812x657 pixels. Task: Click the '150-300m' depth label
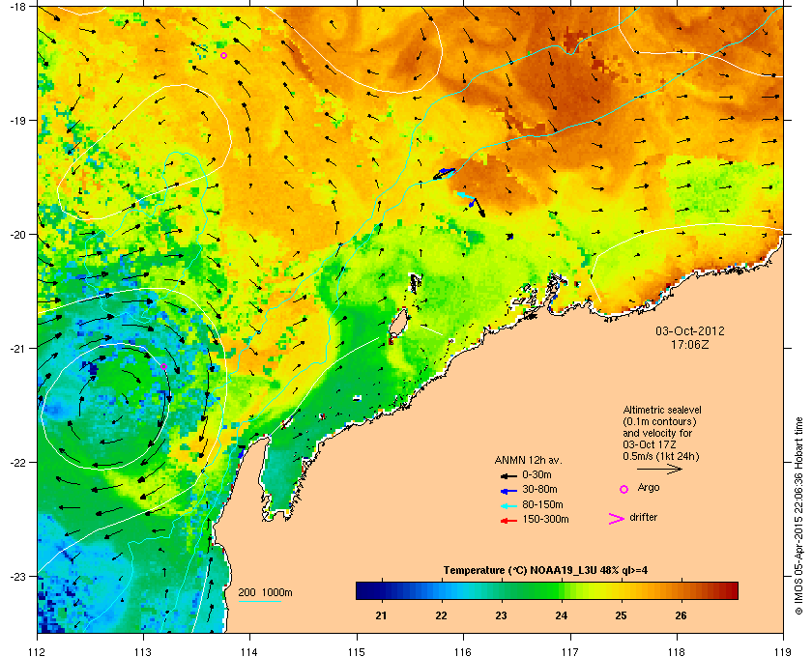point(545,519)
